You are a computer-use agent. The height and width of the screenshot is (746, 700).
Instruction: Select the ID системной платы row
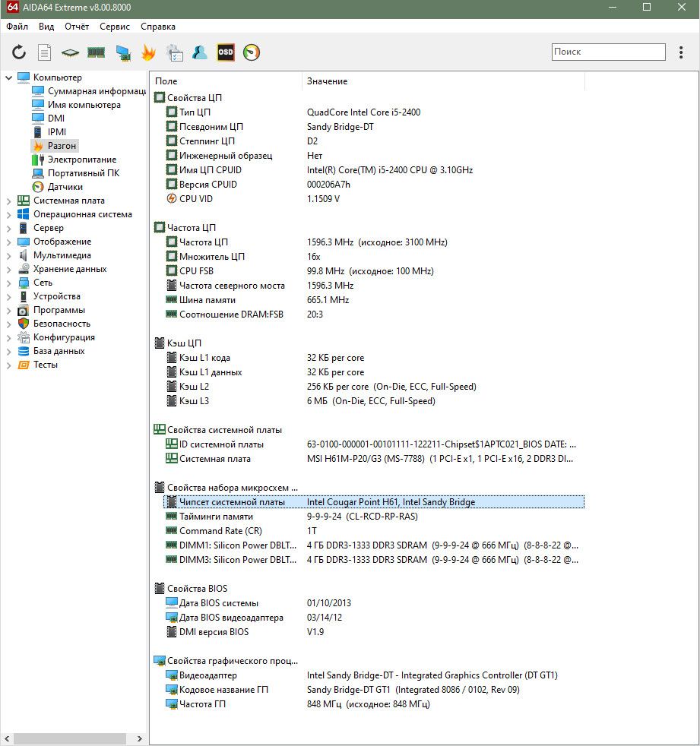pyautogui.click(x=374, y=444)
